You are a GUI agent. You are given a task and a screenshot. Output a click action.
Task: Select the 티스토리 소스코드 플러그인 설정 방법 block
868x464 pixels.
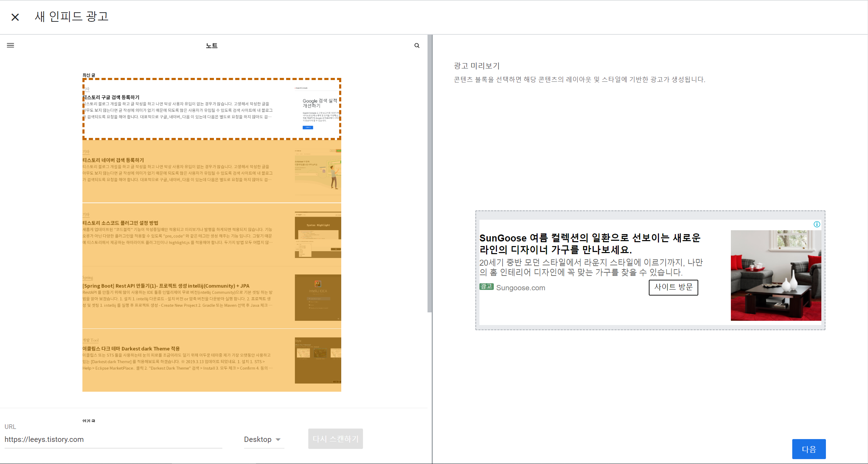coord(212,234)
